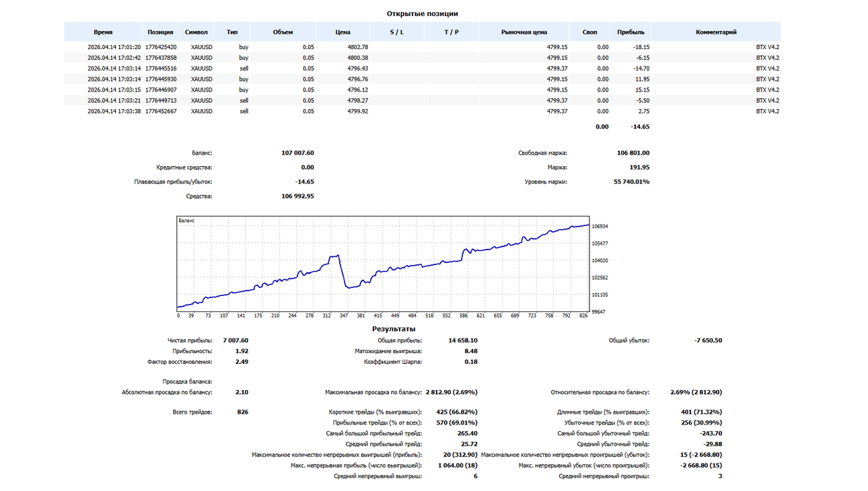
Task: Select the largest loss trade value -243.70
Action: 711,433
